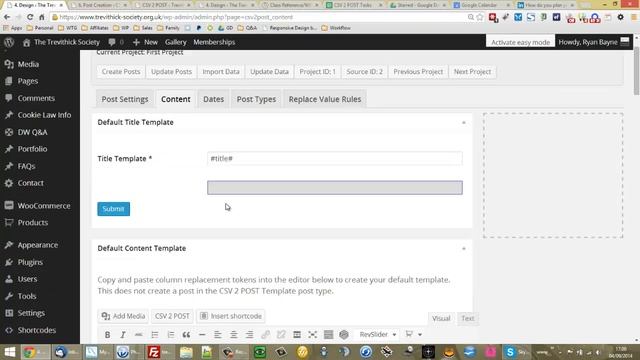Open the Post Settings tab
Viewport: 640px width, 360px height.
click(x=125, y=99)
